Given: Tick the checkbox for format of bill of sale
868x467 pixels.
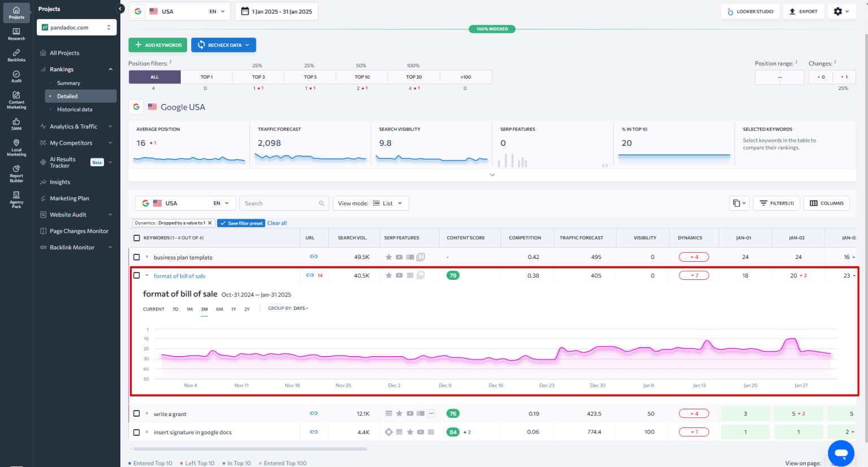Looking at the screenshot, I should (137, 275).
